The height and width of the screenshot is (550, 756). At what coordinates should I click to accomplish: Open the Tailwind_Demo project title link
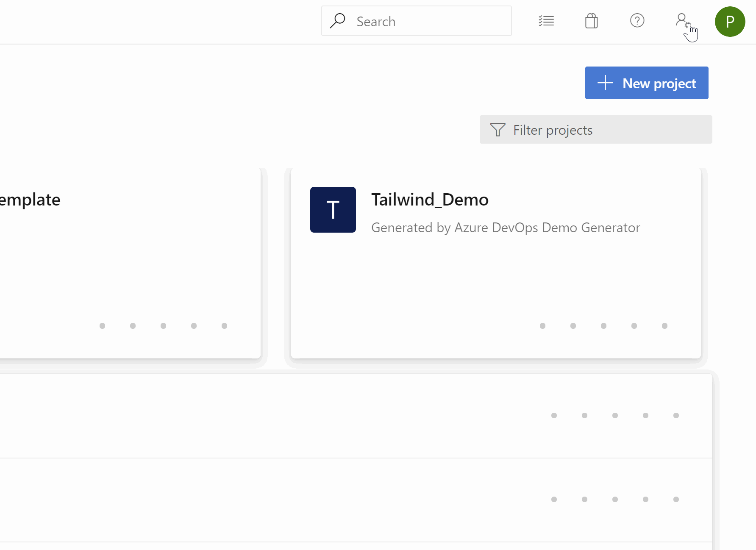[x=430, y=200]
